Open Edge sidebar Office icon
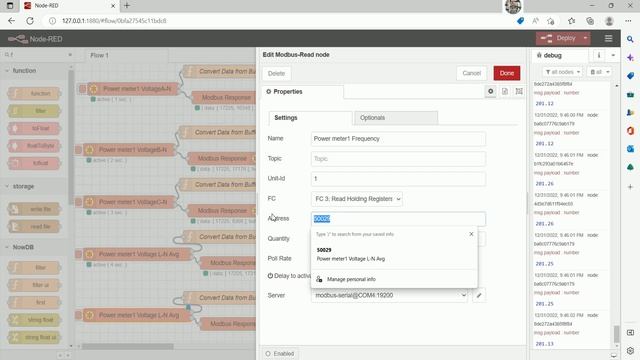The height and width of the screenshot is (360, 640). click(x=630, y=131)
